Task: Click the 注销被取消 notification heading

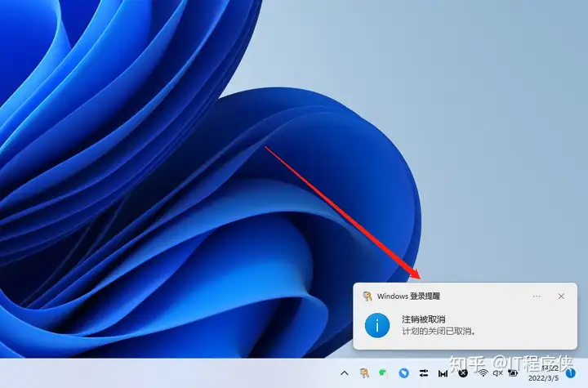Action: point(423,319)
